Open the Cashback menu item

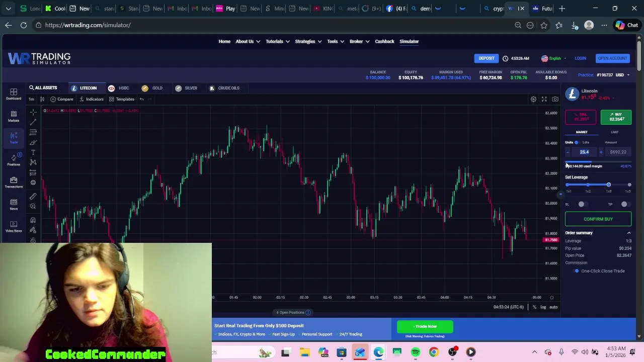(384, 41)
